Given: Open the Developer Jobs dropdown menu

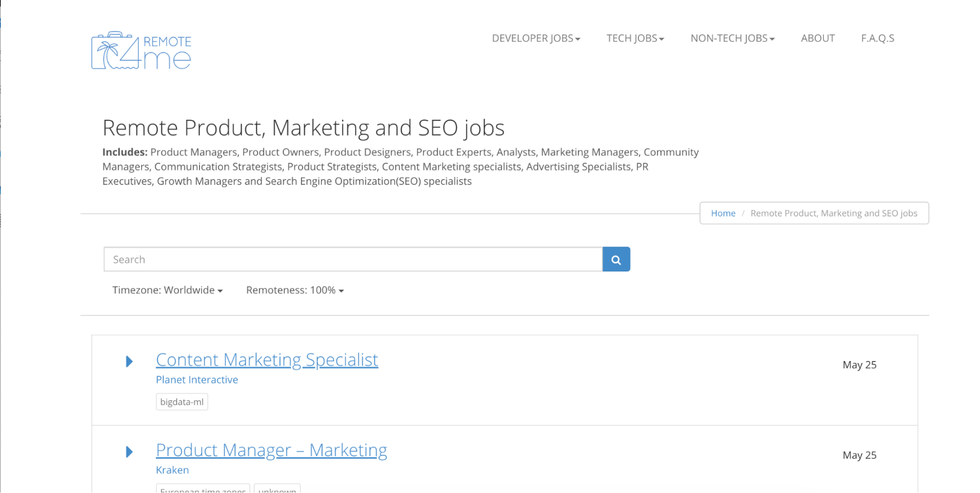Looking at the screenshot, I should (536, 38).
